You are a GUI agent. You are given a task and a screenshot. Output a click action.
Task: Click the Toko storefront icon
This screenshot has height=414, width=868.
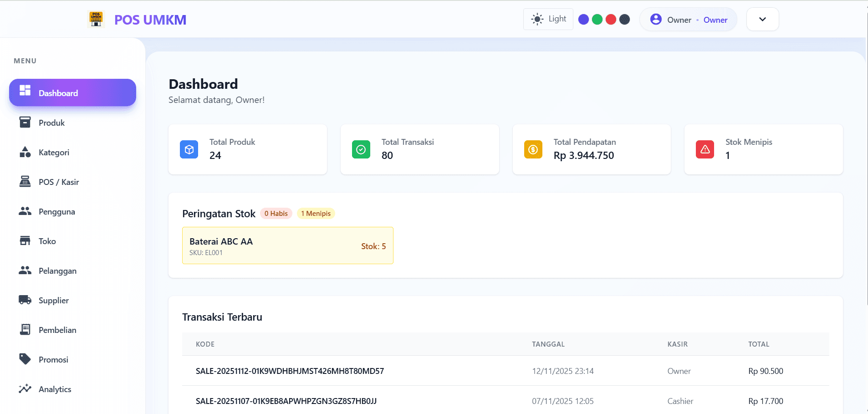(25, 241)
